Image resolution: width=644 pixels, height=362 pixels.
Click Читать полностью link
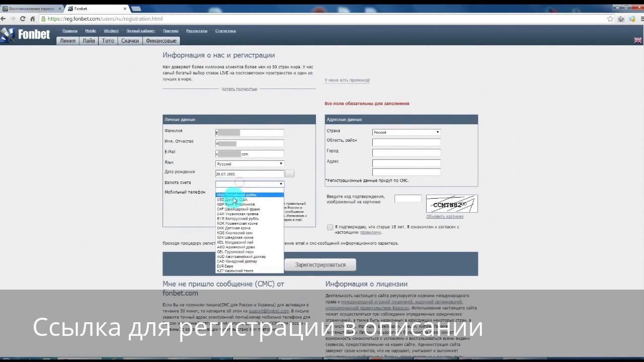coord(239,89)
